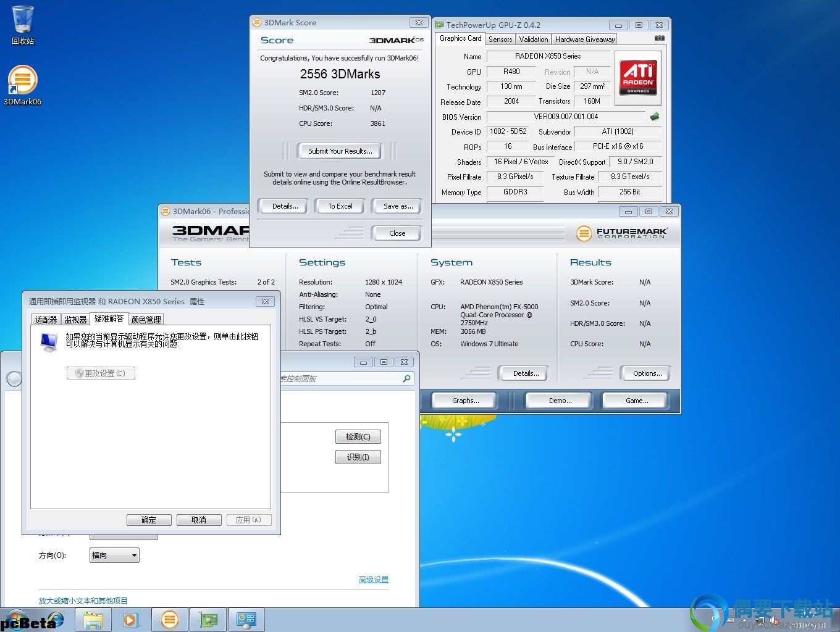840x632 pixels.
Task: Click the ATI Radeon logo in GPU-Z
Action: [x=638, y=78]
